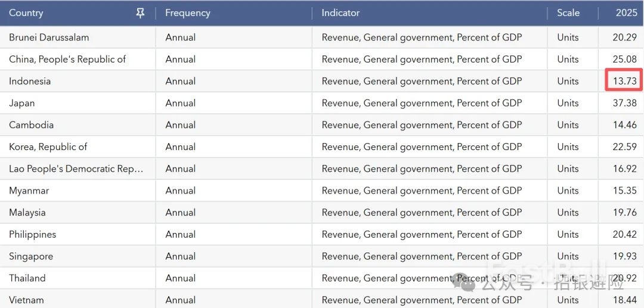Click Singapore's Revenue indicator cell
The image size is (644, 308).
point(422,257)
